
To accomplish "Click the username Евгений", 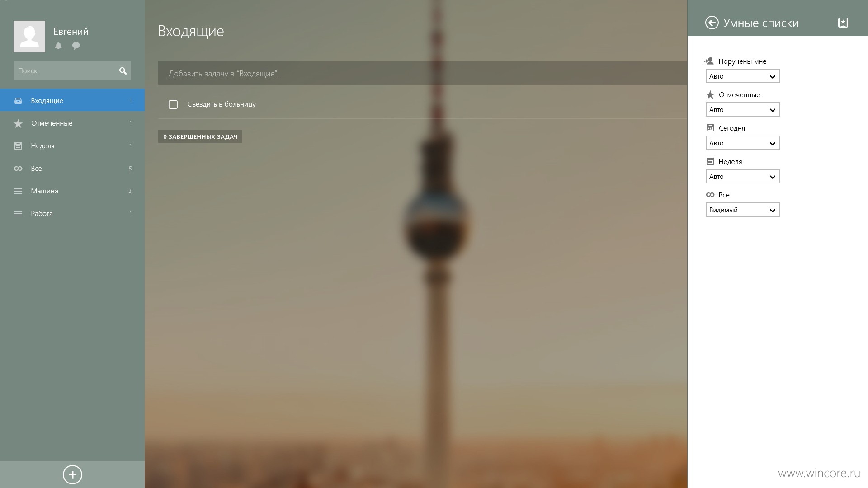I will coord(71,32).
